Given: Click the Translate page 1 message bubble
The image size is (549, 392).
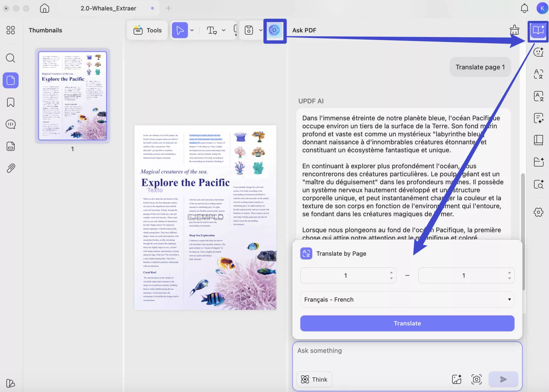Looking at the screenshot, I should (x=480, y=67).
